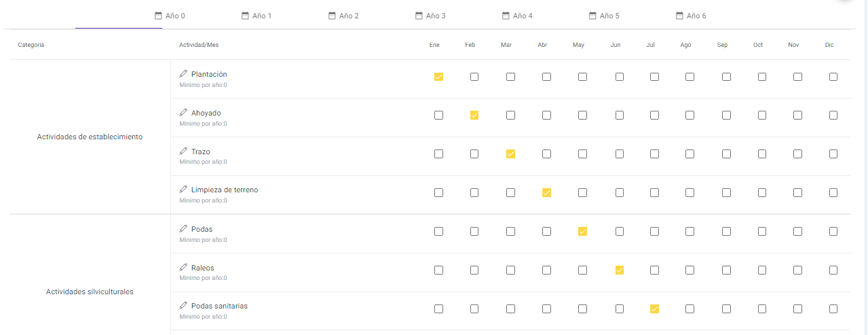Image resolution: width=868 pixels, height=335 pixels.
Task: Edit the Podas activity with its pencil icon
Action: [183, 229]
